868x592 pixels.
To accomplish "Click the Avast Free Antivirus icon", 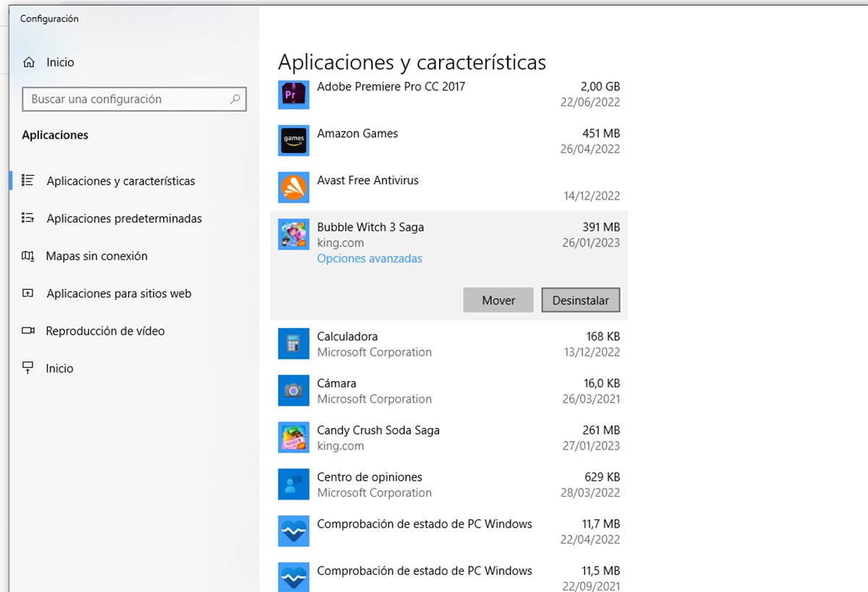I will (x=294, y=188).
